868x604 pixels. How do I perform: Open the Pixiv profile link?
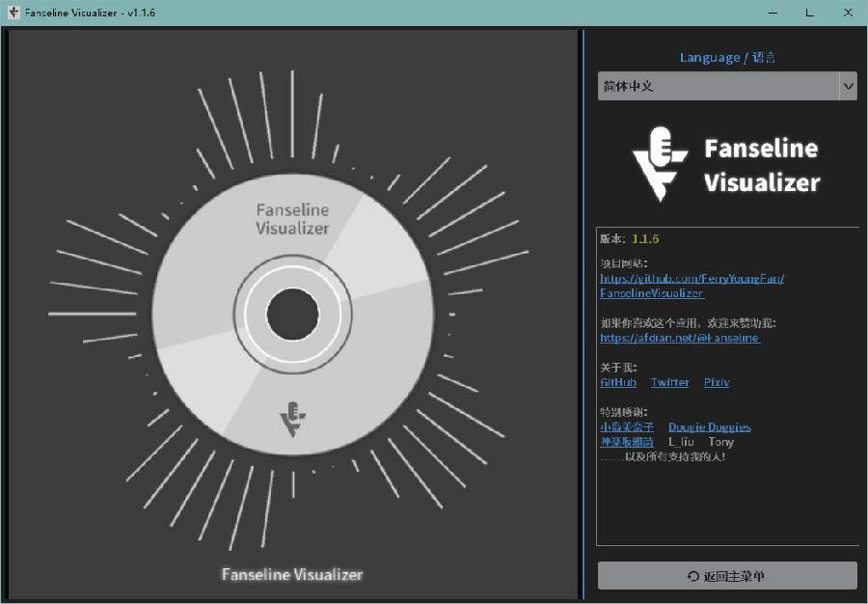[717, 382]
